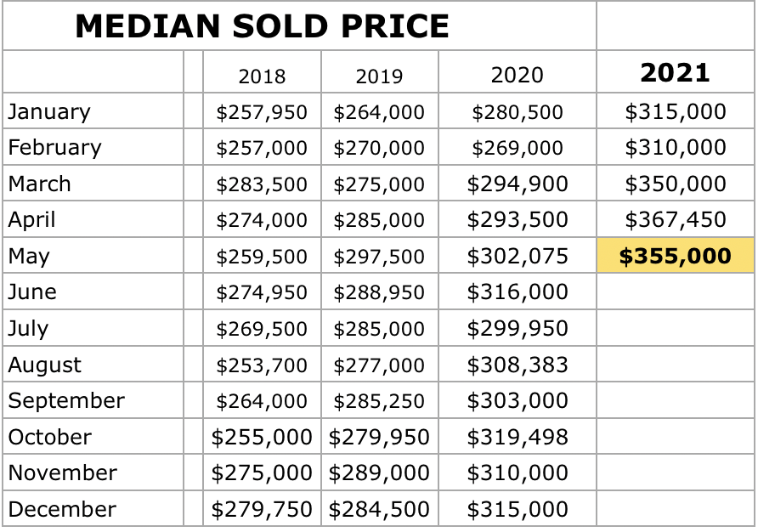Click April 2021 value $367,450
This screenshot has height=532, width=758.
coord(675,220)
